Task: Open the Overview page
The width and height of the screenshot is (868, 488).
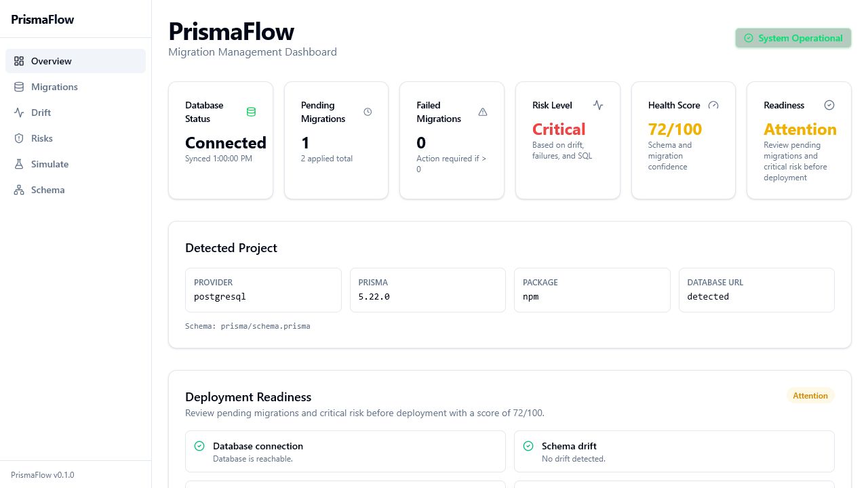Action: click(75, 61)
